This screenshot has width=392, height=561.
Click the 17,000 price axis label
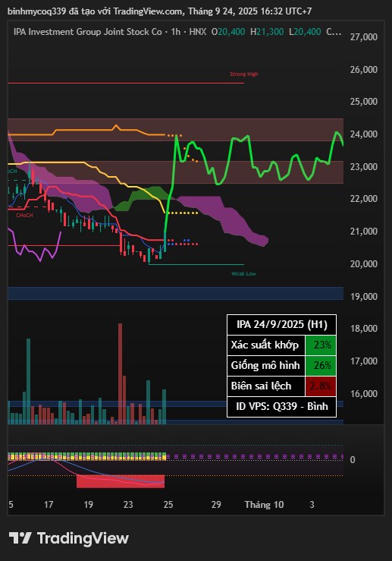click(x=364, y=361)
